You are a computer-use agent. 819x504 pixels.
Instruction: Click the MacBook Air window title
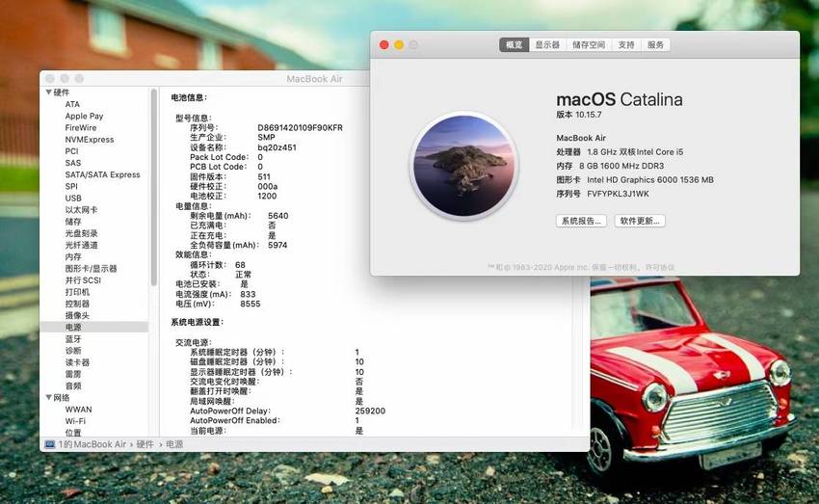[314, 79]
